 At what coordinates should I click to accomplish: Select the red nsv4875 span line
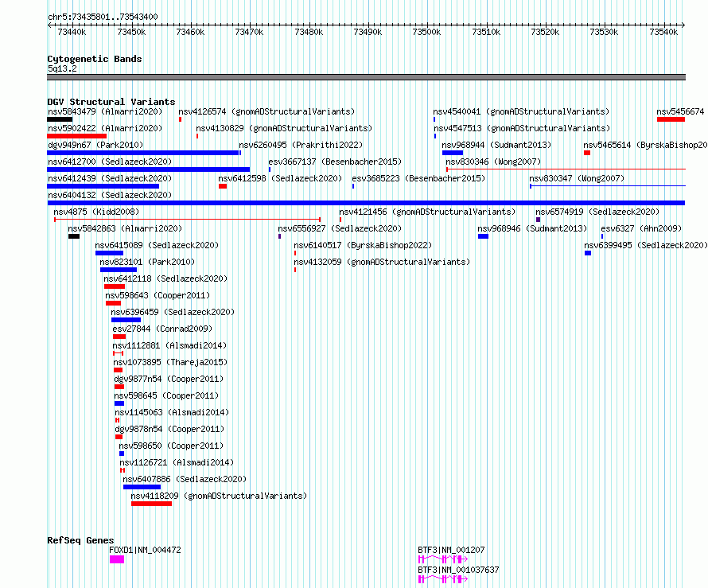coord(188,220)
